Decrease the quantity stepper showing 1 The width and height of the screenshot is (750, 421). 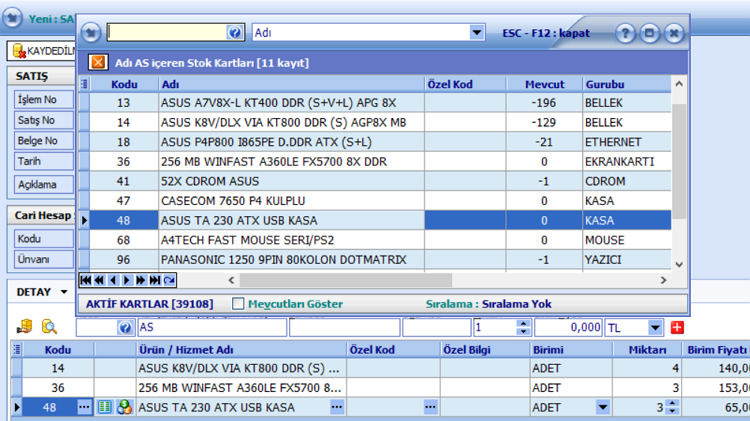tap(524, 332)
